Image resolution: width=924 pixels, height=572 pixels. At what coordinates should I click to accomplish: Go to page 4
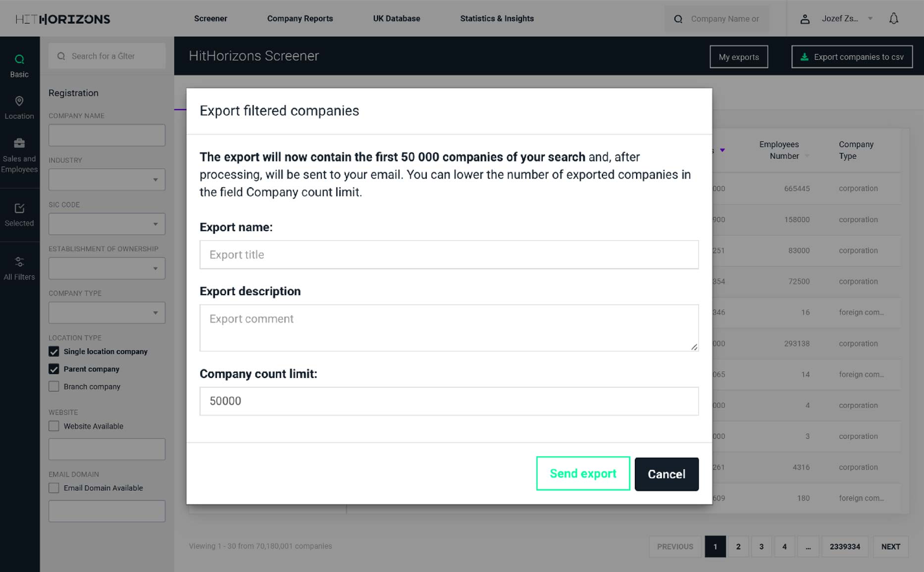point(784,547)
